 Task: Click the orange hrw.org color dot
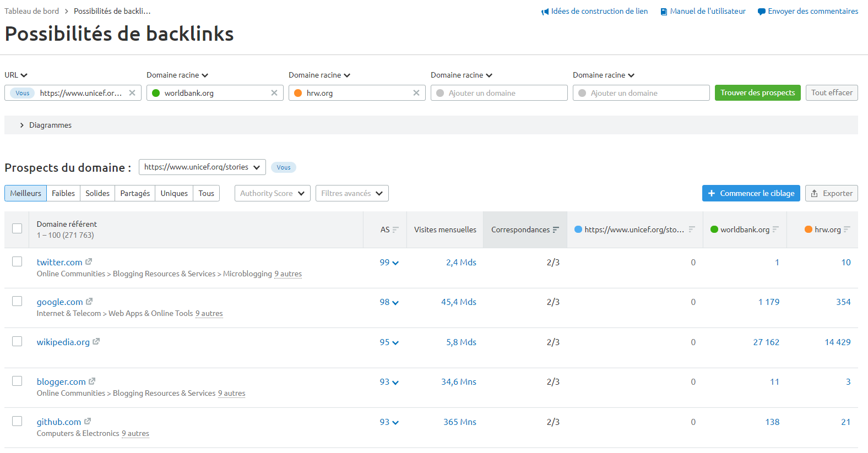point(298,93)
